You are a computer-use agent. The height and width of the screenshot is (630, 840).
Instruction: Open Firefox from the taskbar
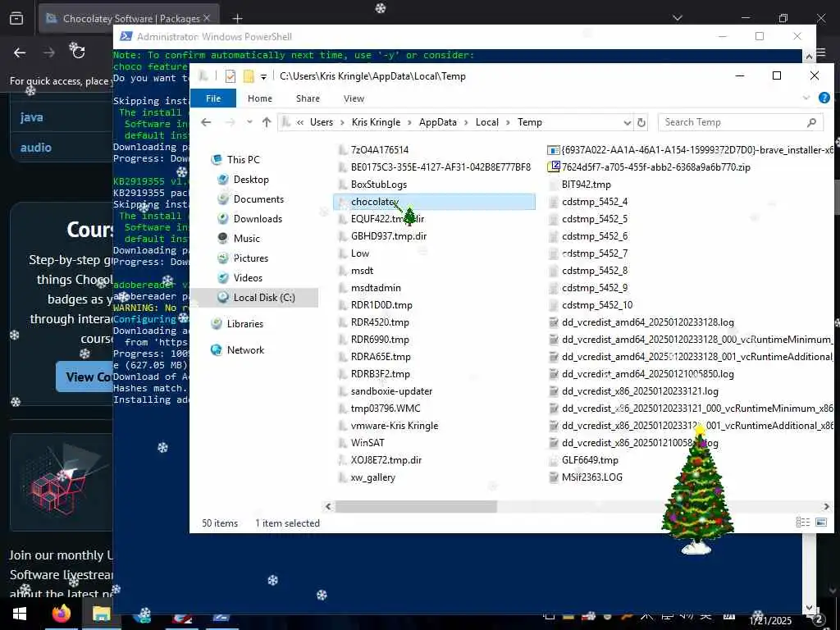[x=61, y=614]
